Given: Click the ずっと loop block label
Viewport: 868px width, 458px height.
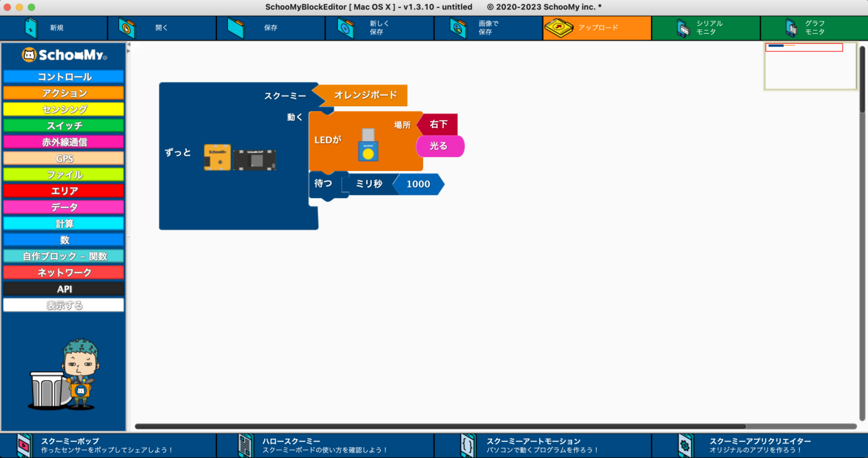Looking at the screenshot, I should click(x=178, y=152).
